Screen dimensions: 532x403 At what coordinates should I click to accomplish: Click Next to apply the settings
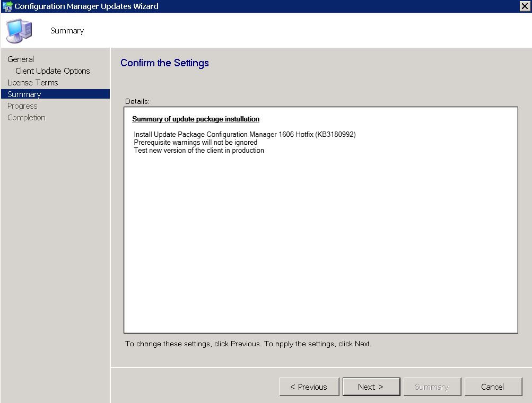pyautogui.click(x=371, y=387)
